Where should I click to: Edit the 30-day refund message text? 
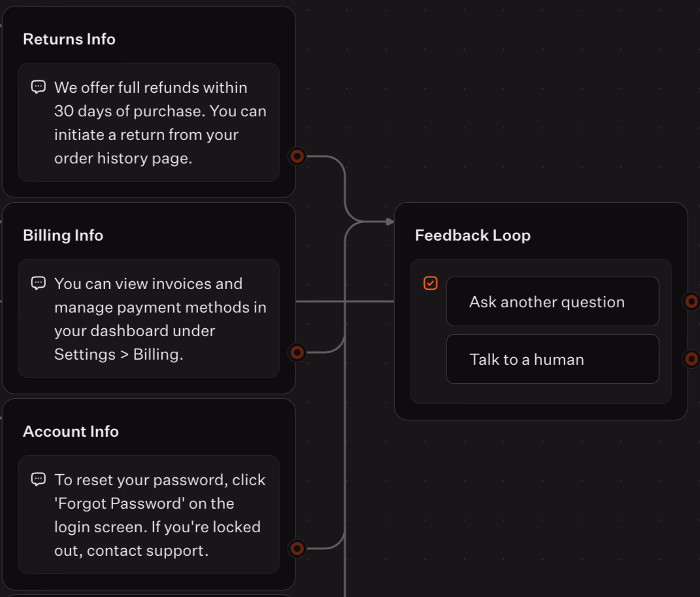point(160,123)
